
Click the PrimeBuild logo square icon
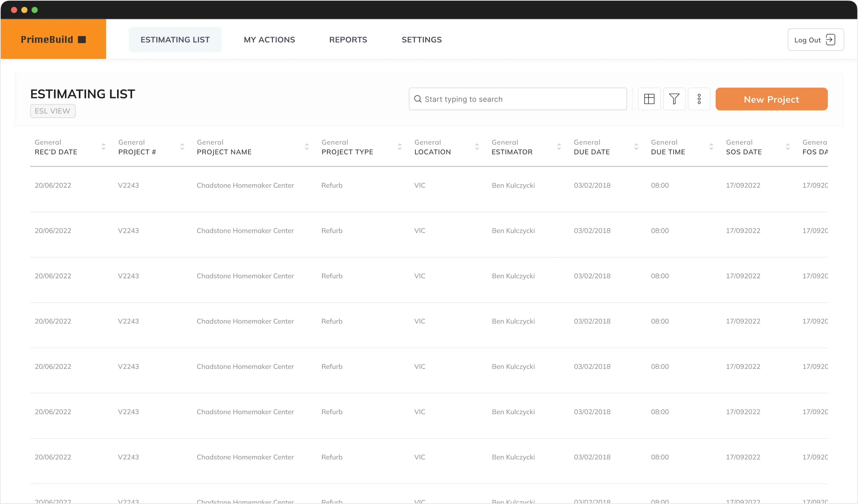pos(82,39)
